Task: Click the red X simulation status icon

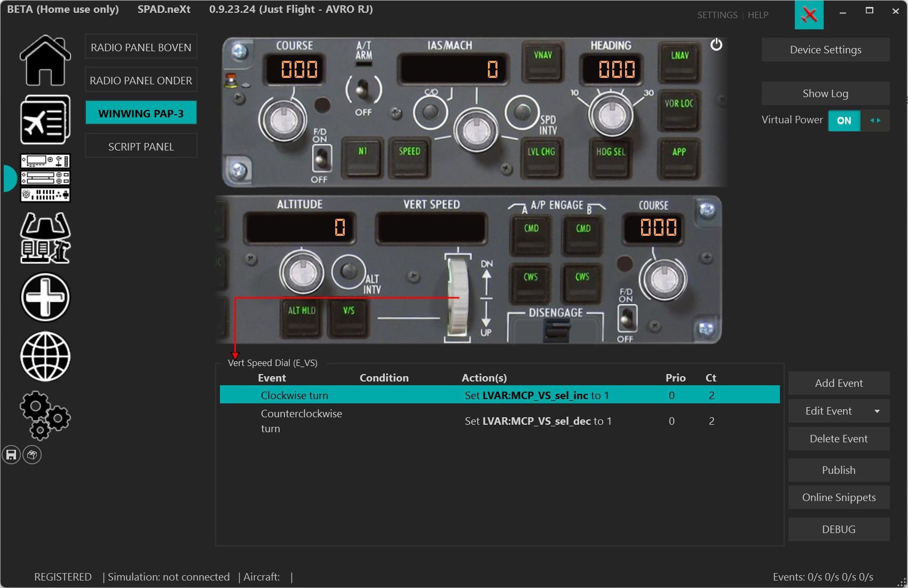Action: 809,14
